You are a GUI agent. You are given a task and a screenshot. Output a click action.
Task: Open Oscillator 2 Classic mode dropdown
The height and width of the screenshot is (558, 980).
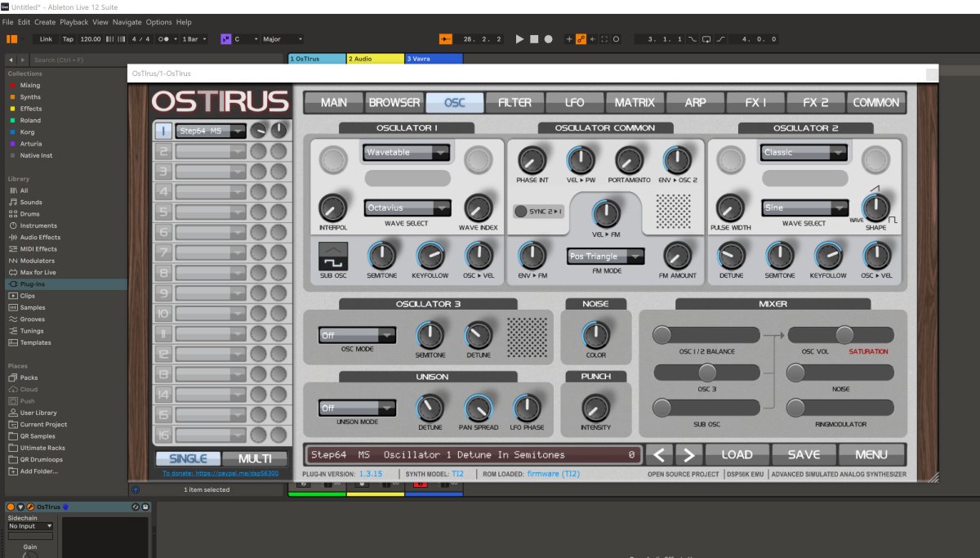[x=804, y=152]
